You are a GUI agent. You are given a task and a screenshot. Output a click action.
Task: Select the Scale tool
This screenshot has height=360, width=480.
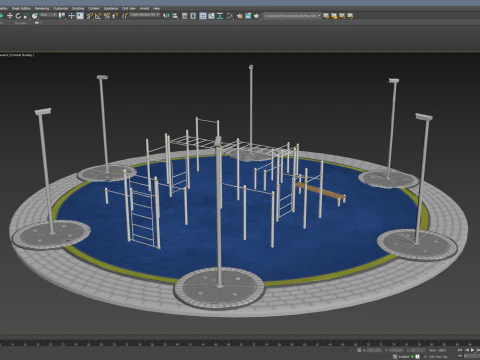(26, 16)
